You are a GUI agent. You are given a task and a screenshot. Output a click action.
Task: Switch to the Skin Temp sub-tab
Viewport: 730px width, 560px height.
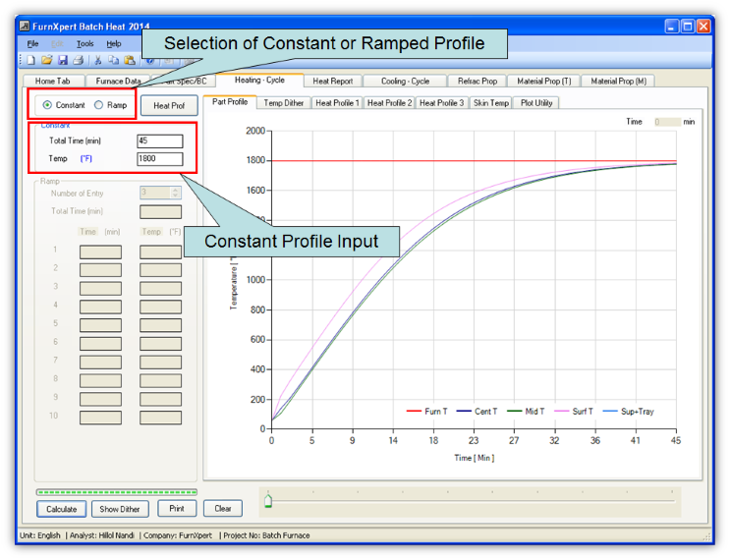(490, 103)
